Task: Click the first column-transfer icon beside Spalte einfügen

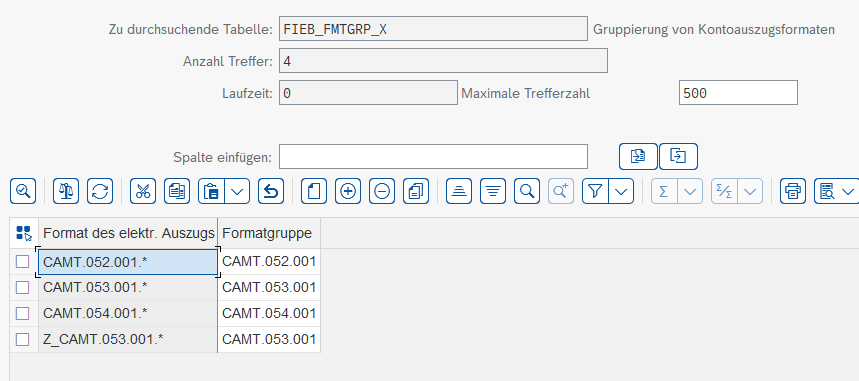Action: [638, 157]
